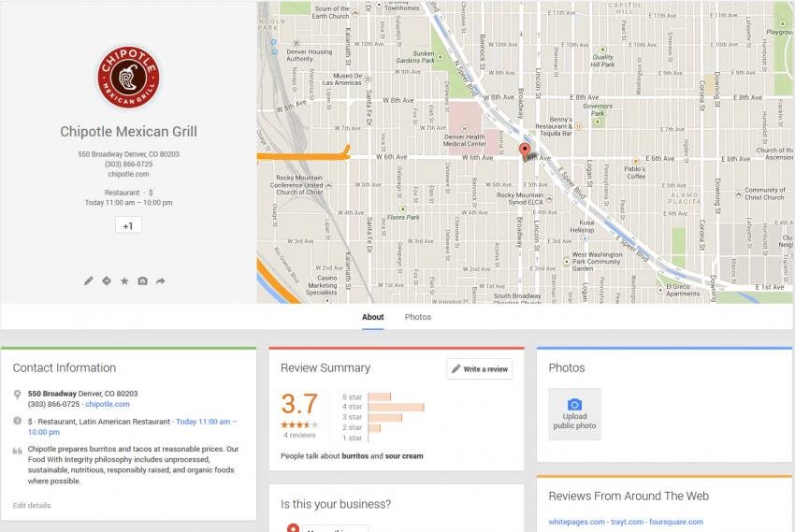Click 'Is this your business?' heading
Image resolution: width=795 pixels, height=532 pixels.
[x=336, y=504]
